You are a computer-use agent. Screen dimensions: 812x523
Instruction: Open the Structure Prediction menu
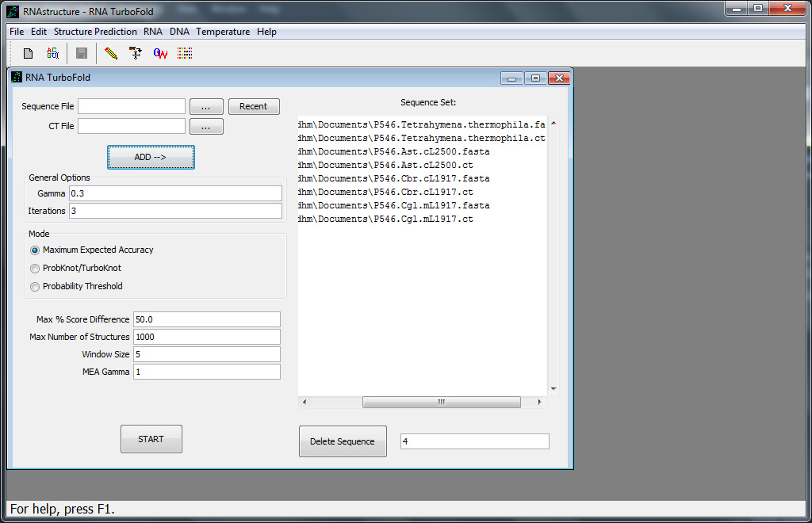95,32
